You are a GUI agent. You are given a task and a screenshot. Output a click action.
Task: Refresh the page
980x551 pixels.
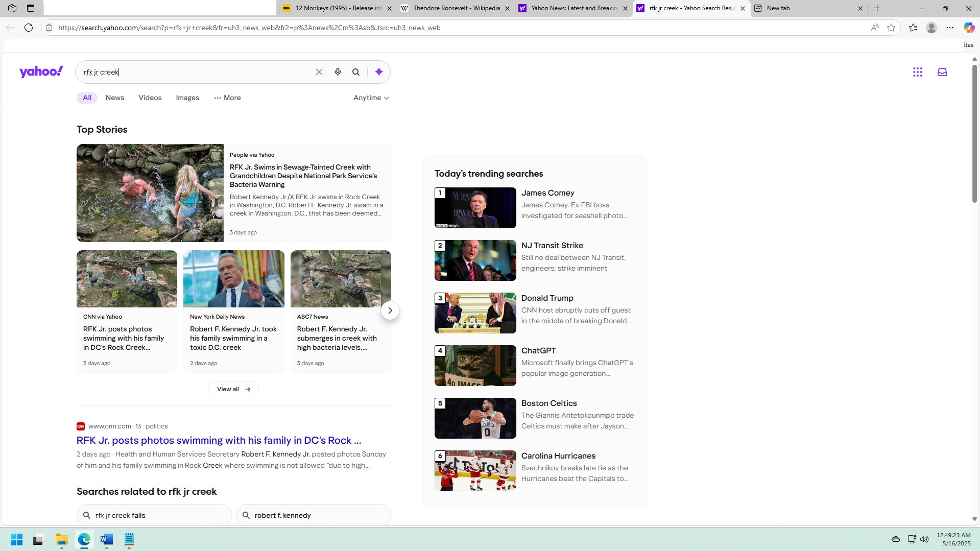[29, 28]
